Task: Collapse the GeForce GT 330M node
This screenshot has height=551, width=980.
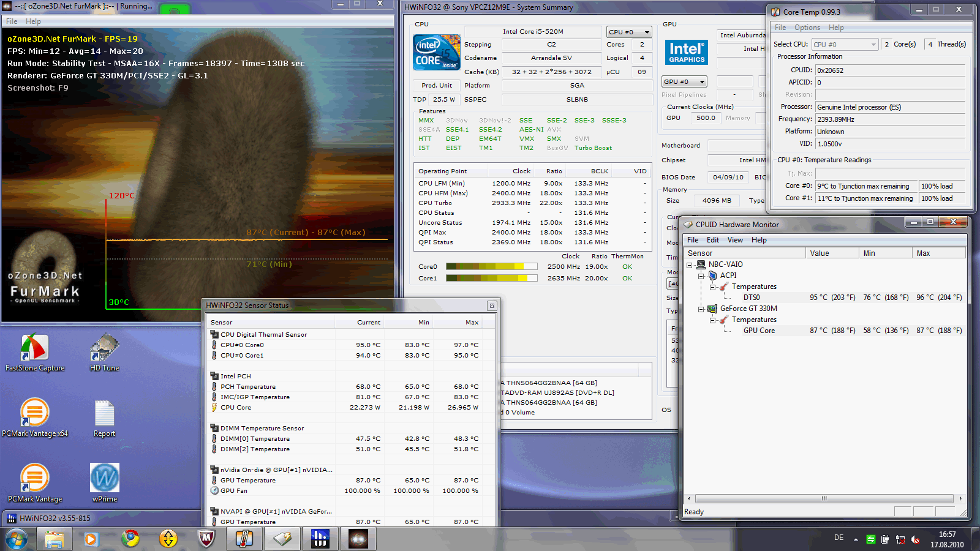Action: coord(701,309)
